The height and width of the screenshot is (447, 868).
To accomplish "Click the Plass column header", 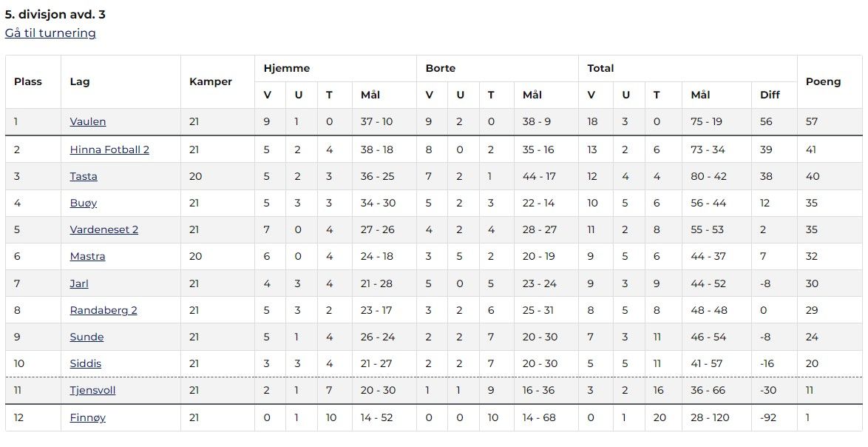I will pos(28,81).
